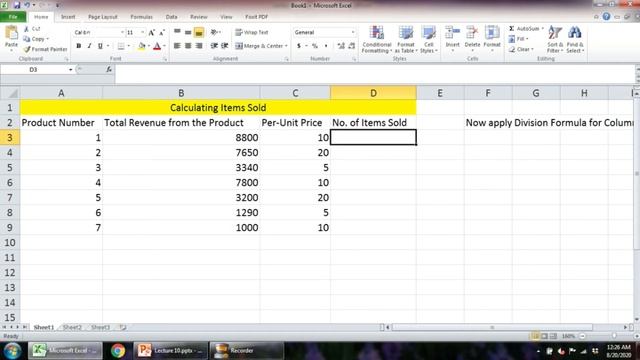The image size is (640, 360).
Task: Click the Fill Color paint bucket icon
Action: 141,46
